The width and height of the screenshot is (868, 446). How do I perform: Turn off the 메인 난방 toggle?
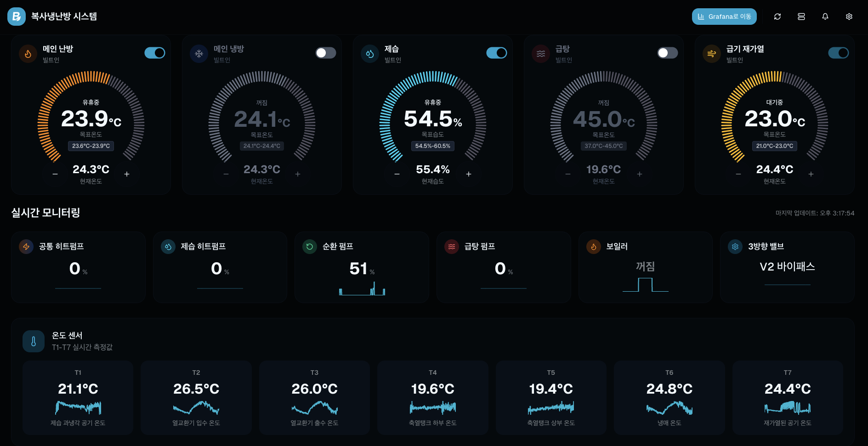(155, 53)
